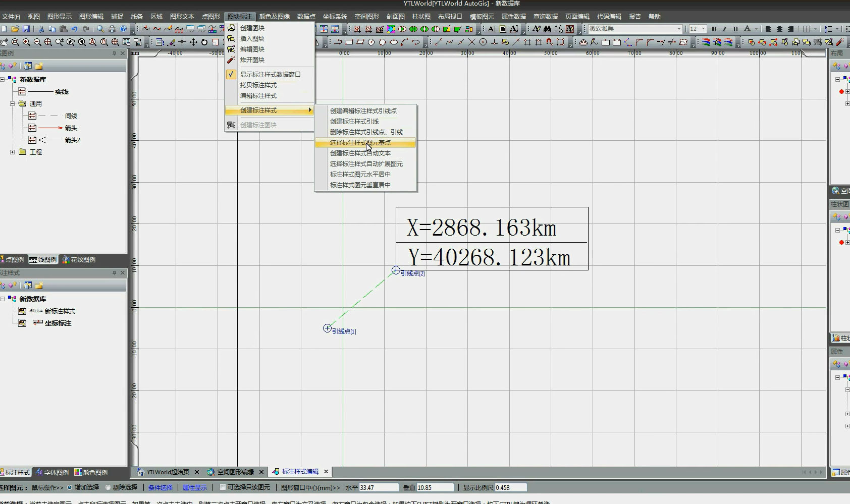Tick the 可选择只读图元 checkbox
The width and height of the screenshot is (850, 504).
tap(223, 487)
